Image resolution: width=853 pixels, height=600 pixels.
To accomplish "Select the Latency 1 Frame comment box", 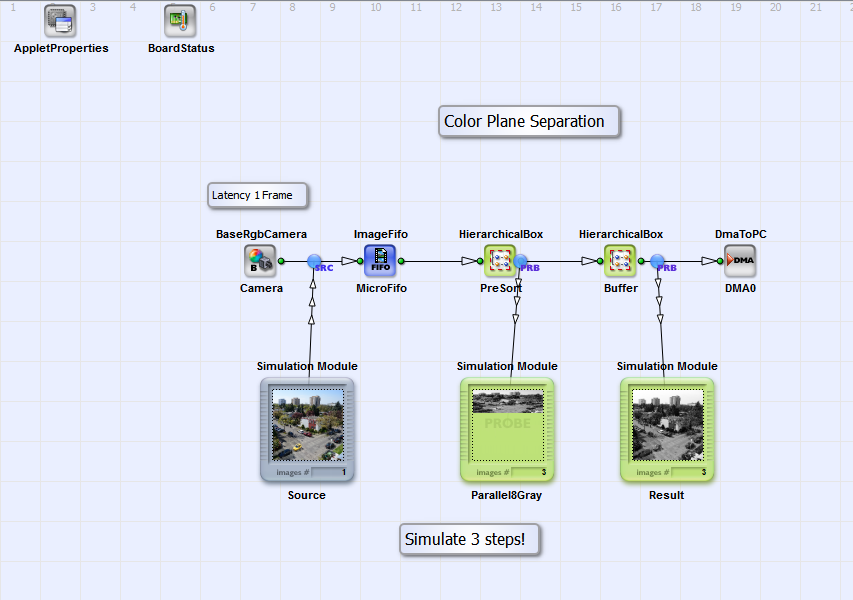I will (x=257, y=195).
